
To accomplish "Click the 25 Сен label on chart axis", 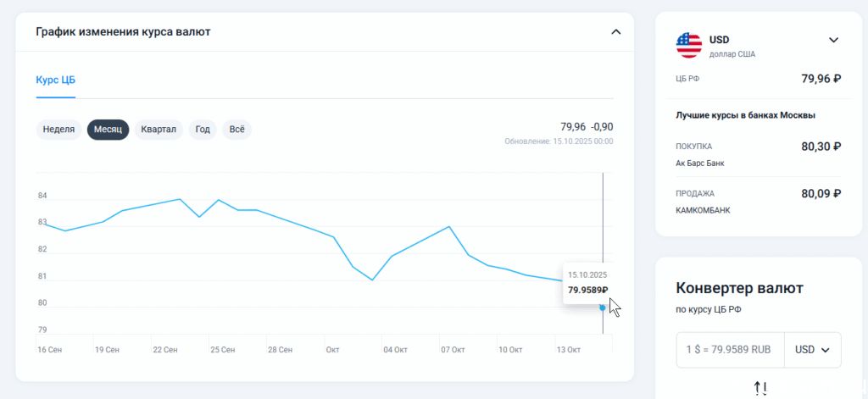I will tap(221, 350).
